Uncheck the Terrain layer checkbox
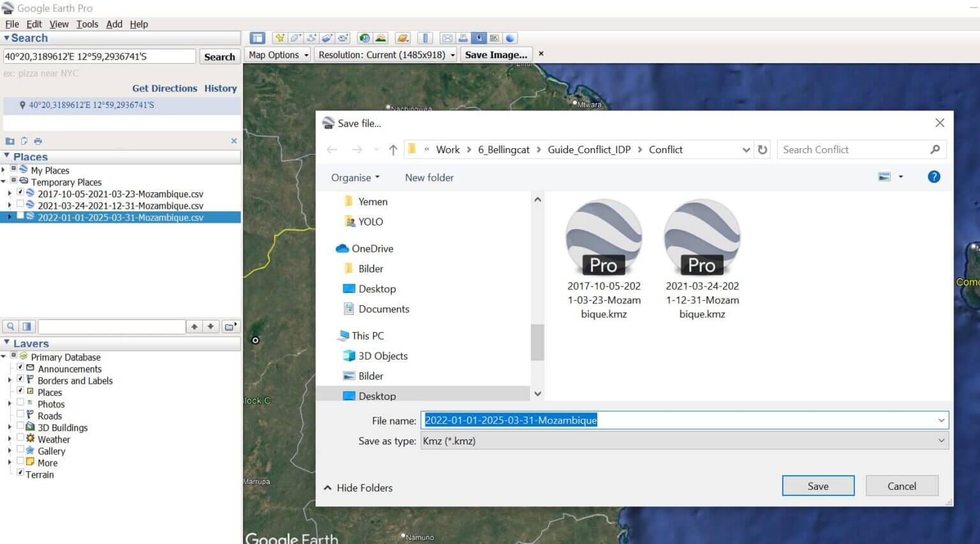Screen dimensions: 980x544 pyautogui.click(x=20, y=474)
